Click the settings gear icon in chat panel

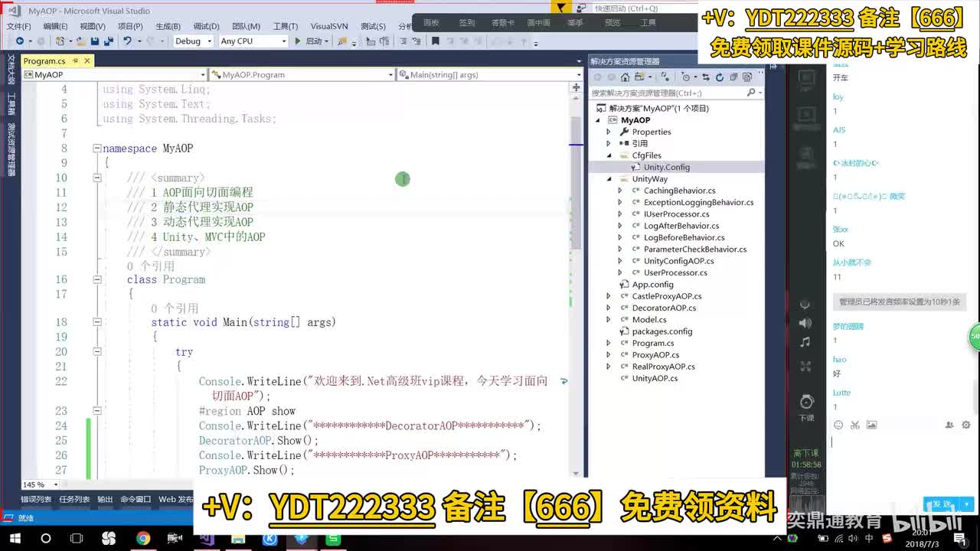(x=966, y=425)
